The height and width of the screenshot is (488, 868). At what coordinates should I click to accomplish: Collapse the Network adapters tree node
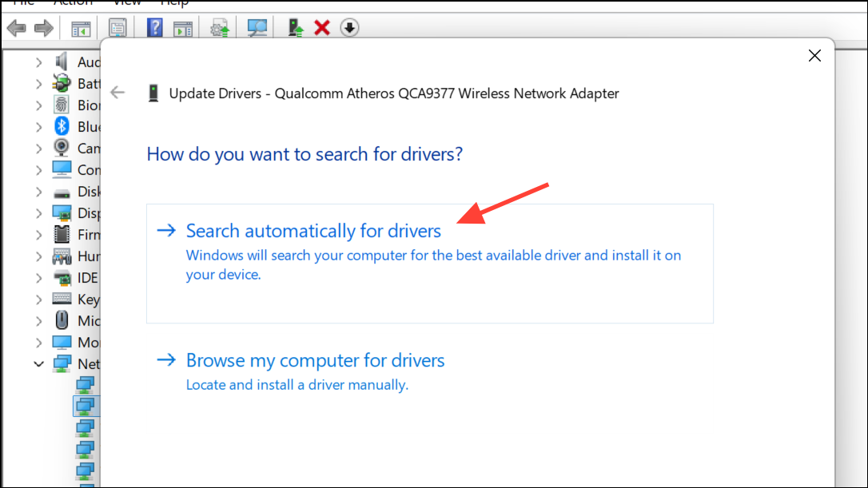pos(38,364)
